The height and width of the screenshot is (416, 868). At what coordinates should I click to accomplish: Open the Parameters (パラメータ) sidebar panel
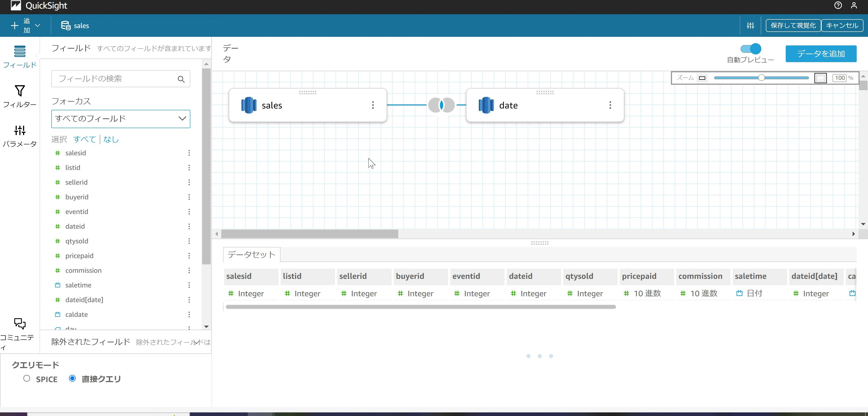(19, 136)
